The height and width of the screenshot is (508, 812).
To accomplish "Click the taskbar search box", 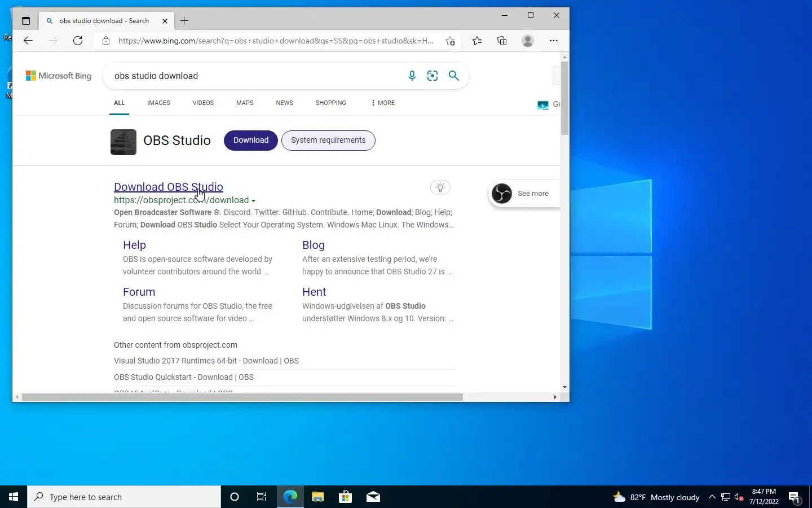I will click(x=124, y=497).
